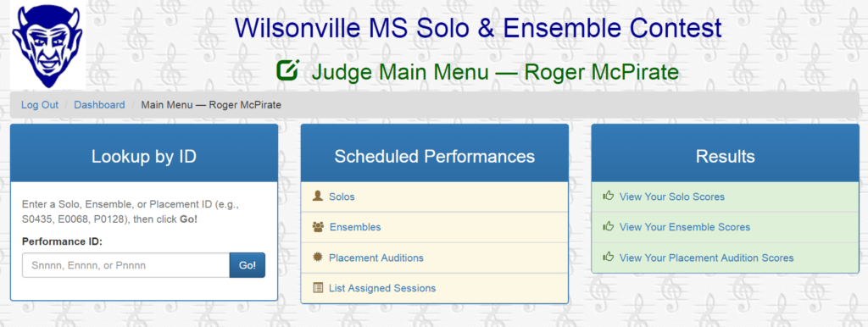Click the Go! button

[248, 265]
